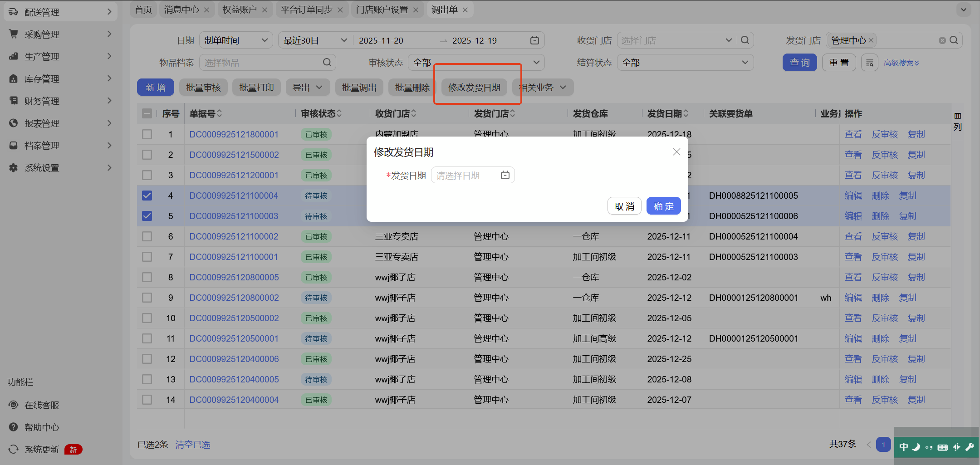980x465 pixels.
Task: Open the 制单时间 date type dropdown
Action: pyautogui.click(x=236, y=40)
